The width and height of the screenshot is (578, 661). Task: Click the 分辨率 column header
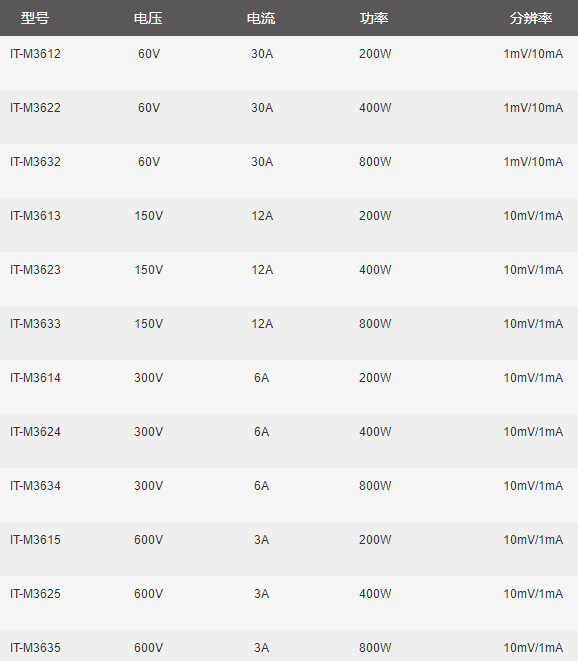531,18
